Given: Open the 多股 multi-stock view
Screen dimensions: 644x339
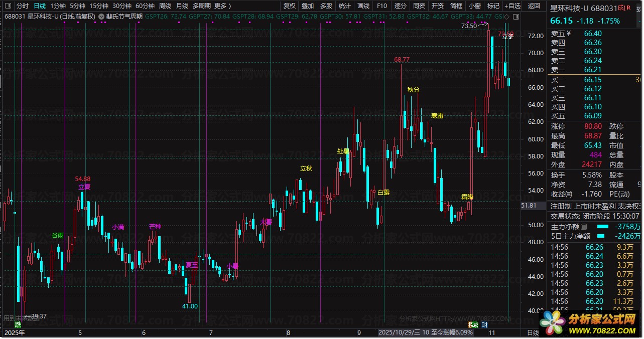Looking at the screenshot, I should click(x=326, y=6).
